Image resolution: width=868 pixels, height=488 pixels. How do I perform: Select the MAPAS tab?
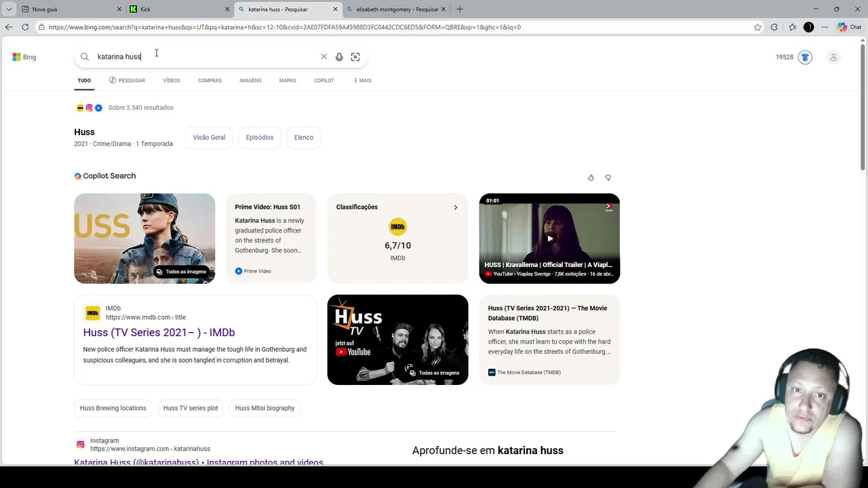288,81
